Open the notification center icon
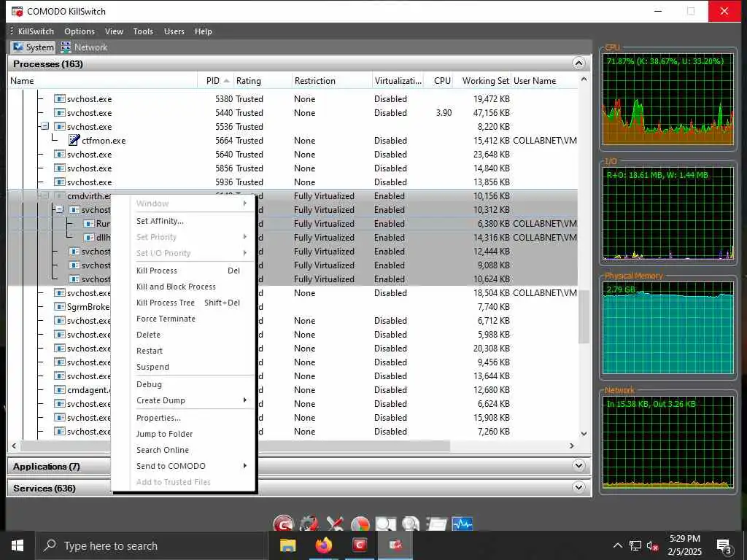This screenshot has height=560, width=747. 724,547
